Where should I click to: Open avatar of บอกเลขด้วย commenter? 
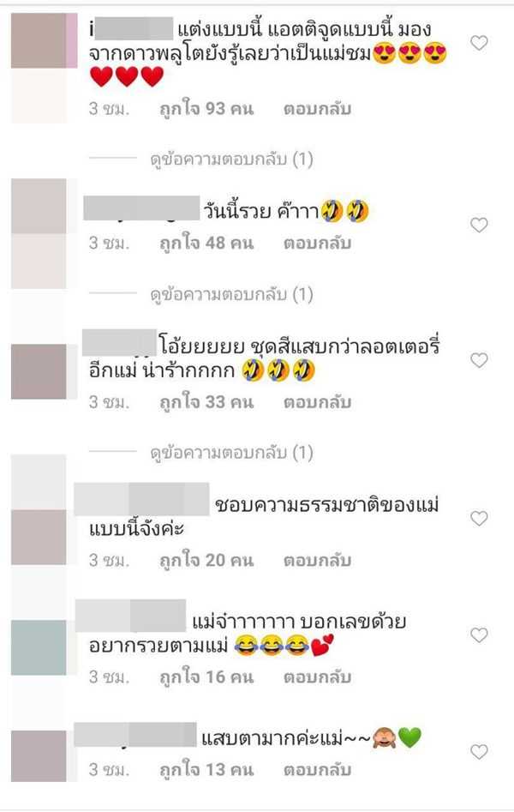click(39, 647)
